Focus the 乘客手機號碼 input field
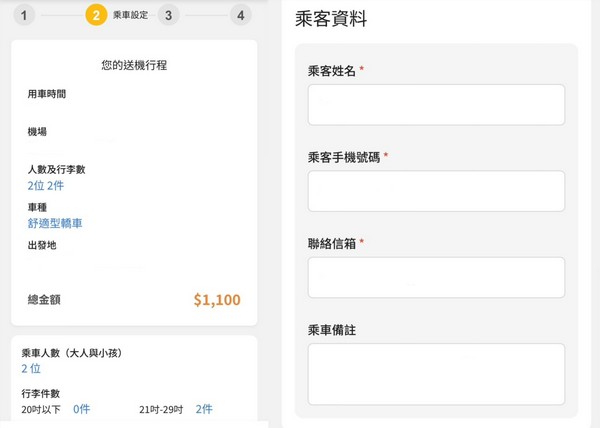 point(436,191)
